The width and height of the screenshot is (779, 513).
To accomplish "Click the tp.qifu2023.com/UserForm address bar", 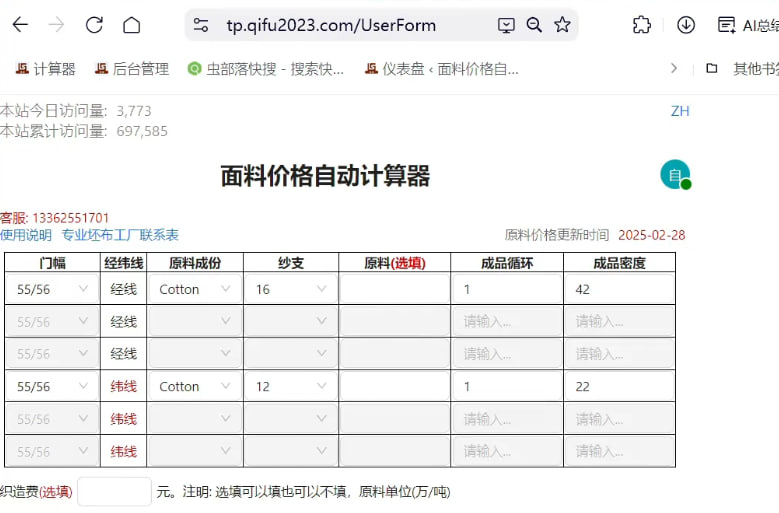I will (331, 25).
